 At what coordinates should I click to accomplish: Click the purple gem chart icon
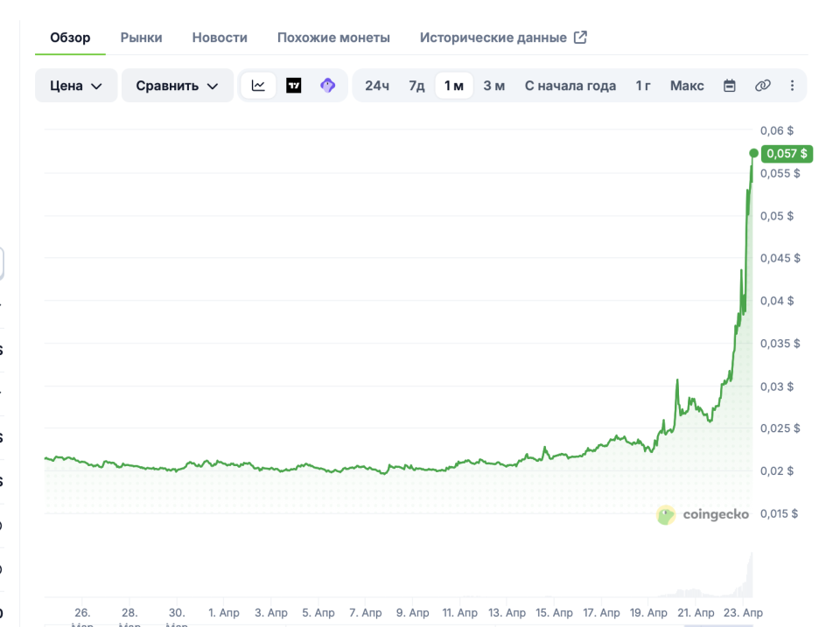(x=327, y=86)
